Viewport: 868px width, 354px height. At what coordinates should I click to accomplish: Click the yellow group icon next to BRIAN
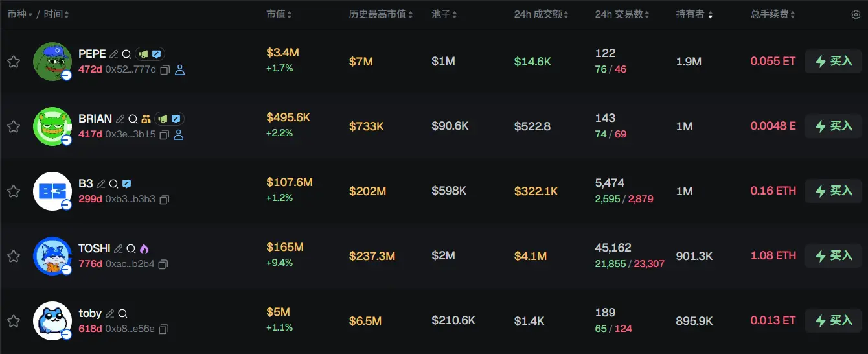pyautogui.click(x=146, y=119)
